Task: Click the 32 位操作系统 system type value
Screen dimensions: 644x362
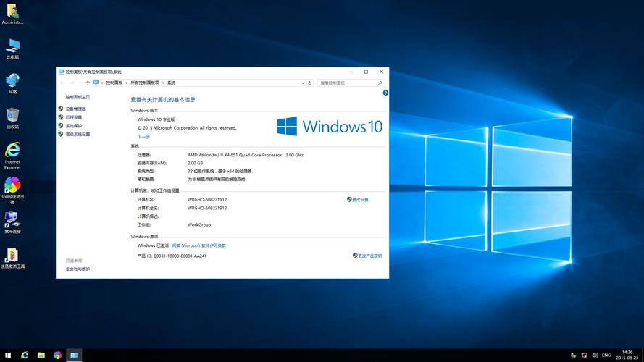Action: click(x=219, y=171)
